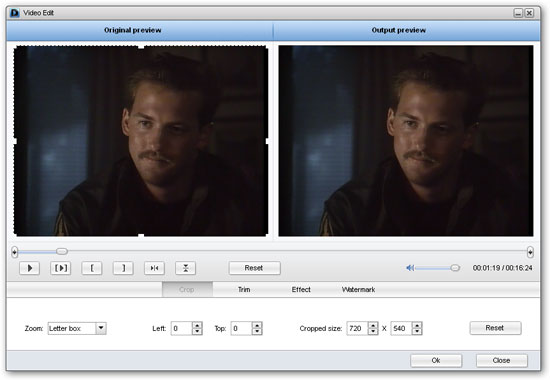The image size is (550, 380).
Task: Click the volume slider handle
Action: pos(455,268)
